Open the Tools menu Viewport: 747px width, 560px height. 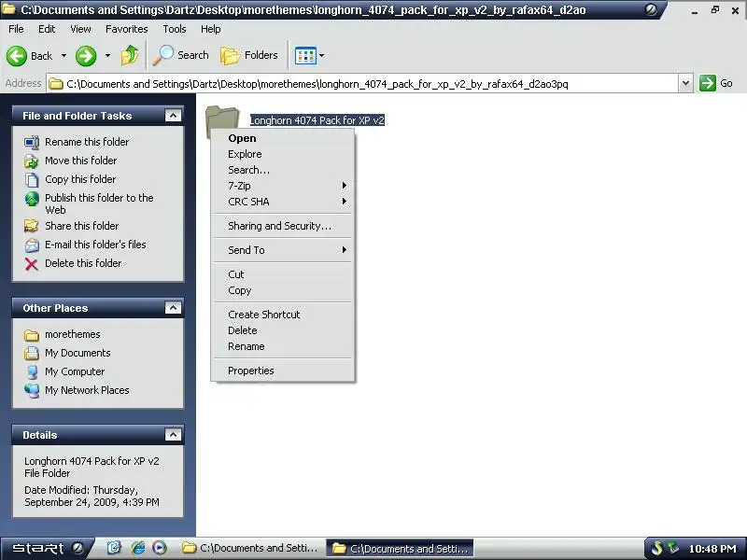tap(175, 29)
